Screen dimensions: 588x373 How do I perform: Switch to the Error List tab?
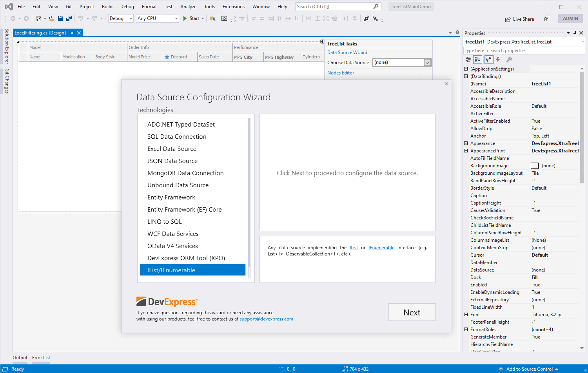click(x=41, y=358)
